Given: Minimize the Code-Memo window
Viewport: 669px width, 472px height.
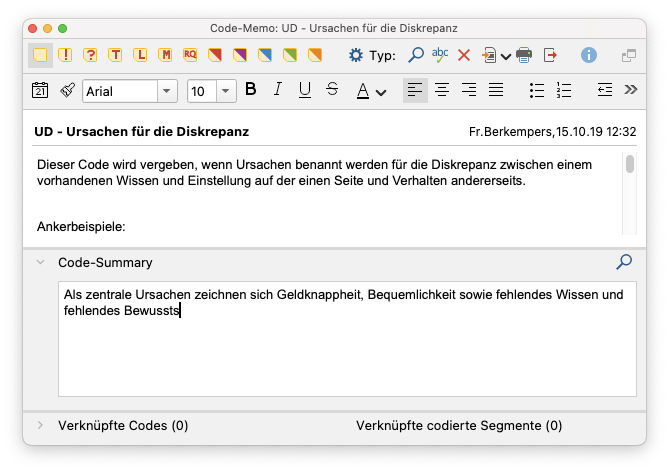Looking at the screenshot, I should 47,29.
